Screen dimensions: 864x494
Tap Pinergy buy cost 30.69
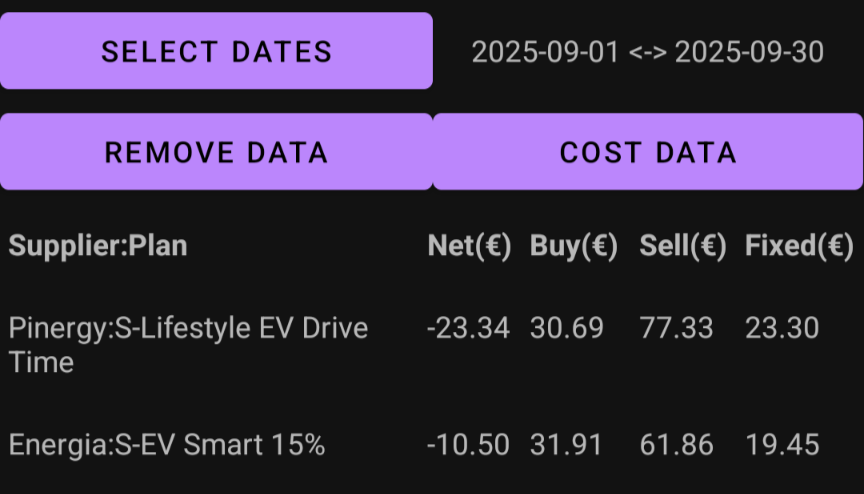click(x=567, y=328)
